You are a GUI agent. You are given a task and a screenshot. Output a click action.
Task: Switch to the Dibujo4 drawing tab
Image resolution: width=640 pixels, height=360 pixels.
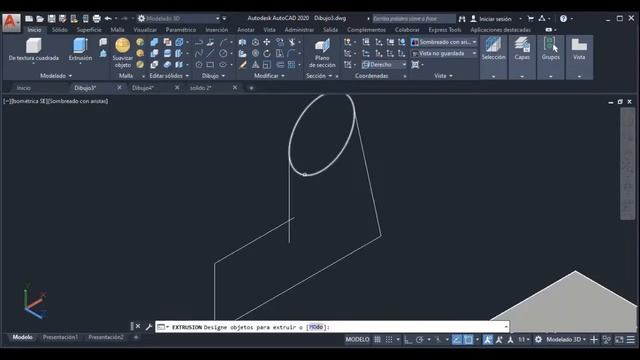[143, 88]
